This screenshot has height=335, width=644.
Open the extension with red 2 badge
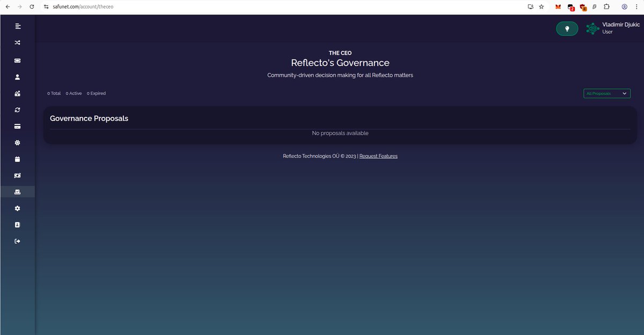point(571,7)
